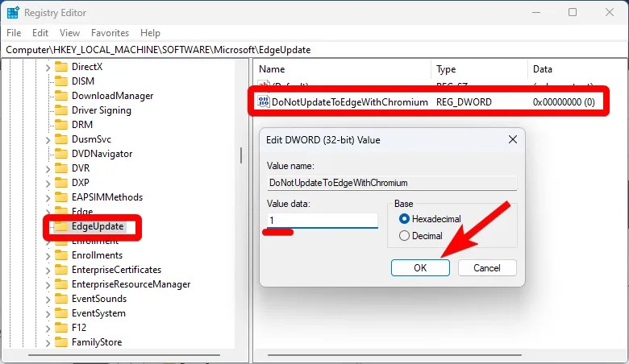Screen dimensions: 629x364
Task: Click the EAPSIMMethods folder icon
Action: tap(61, 197)
